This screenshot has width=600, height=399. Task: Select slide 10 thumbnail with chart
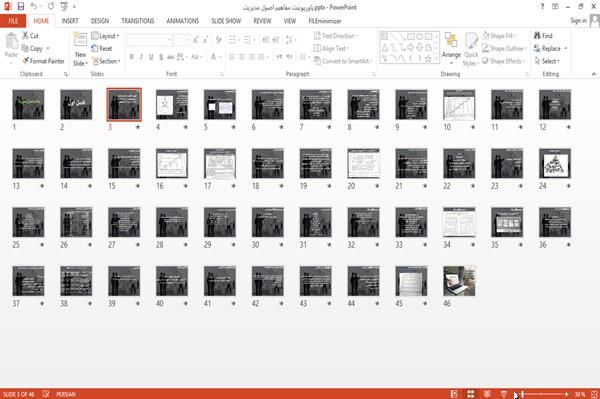coord(459,104)
